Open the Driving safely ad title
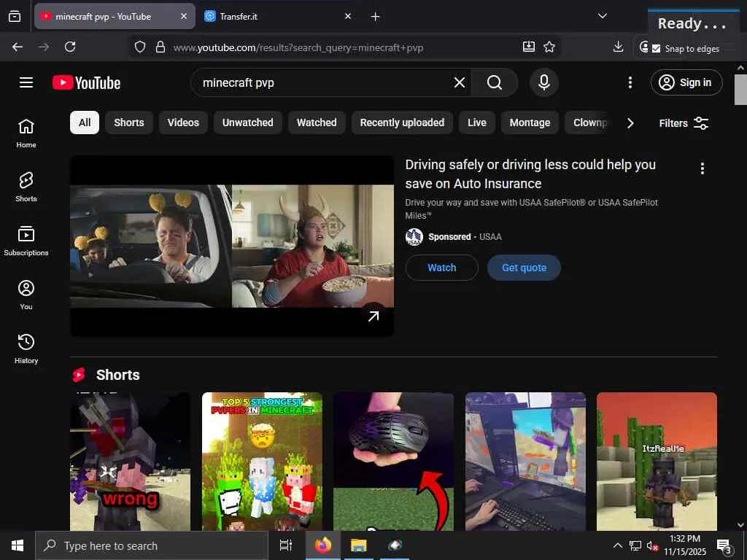This screenshot has width=747, height=560. pos(530,174)
